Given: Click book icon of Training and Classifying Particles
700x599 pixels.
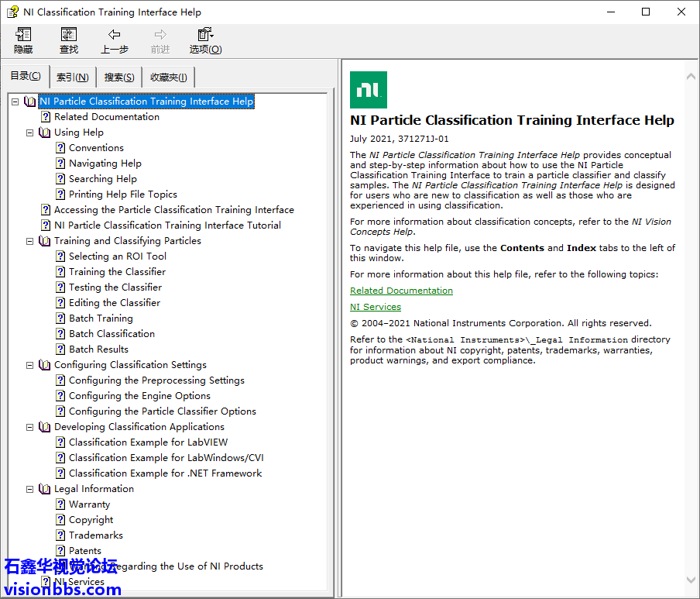Looking at the screenshot, I should coord(45,241).
